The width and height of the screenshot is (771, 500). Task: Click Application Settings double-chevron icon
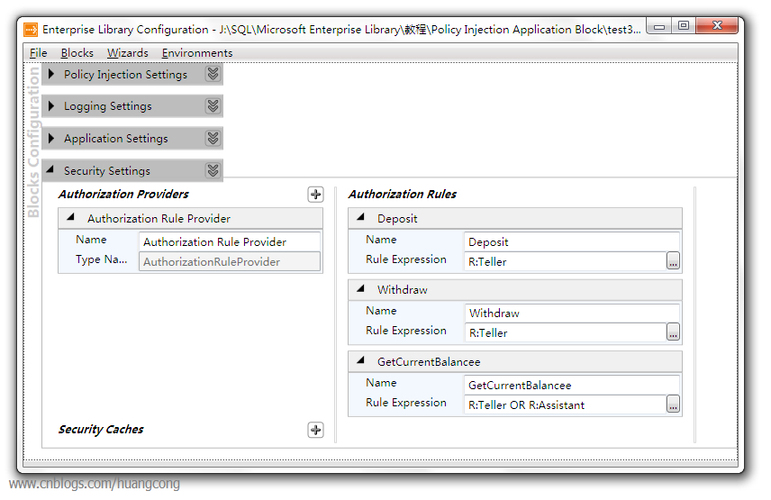tap(213, 139)
